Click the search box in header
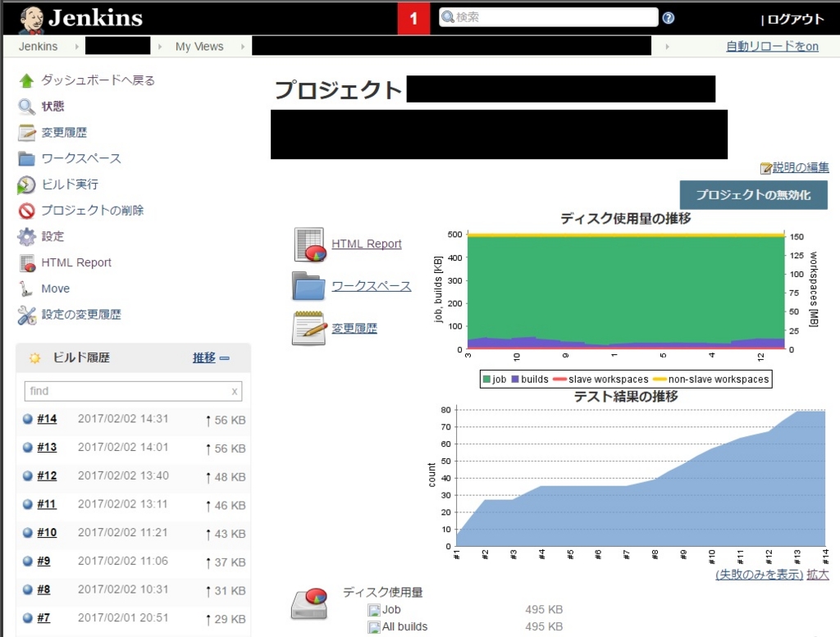The image size is (840, 637). [549, 17]
